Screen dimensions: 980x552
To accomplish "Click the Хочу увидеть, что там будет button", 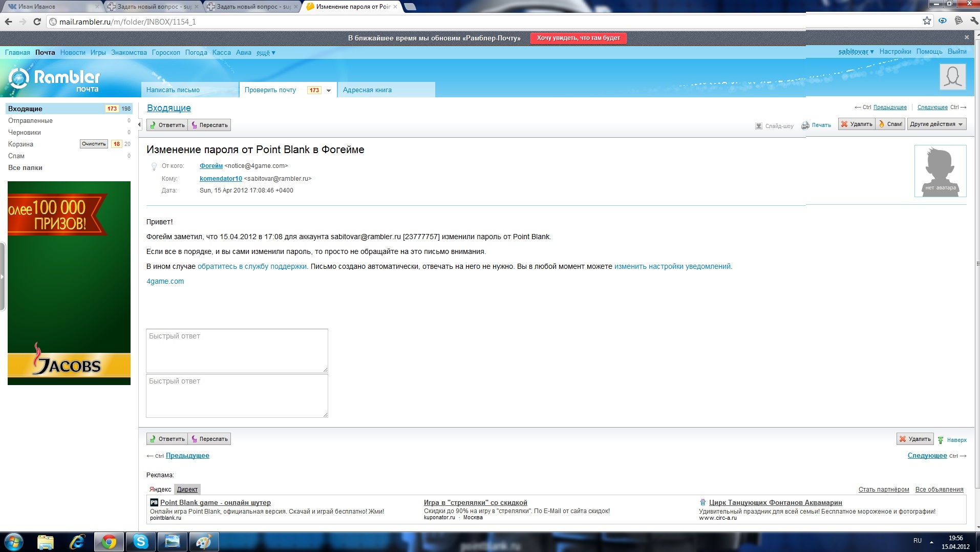I will coord(578,38).
